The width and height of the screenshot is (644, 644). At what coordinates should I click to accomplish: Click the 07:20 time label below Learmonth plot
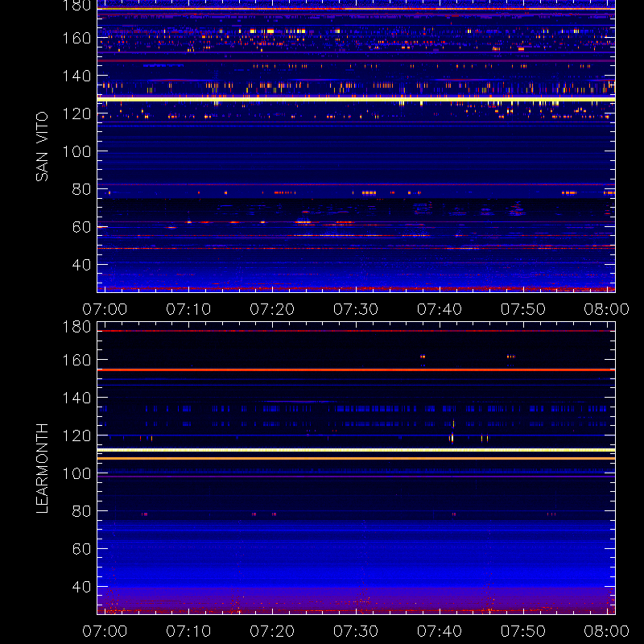[272, 631]
